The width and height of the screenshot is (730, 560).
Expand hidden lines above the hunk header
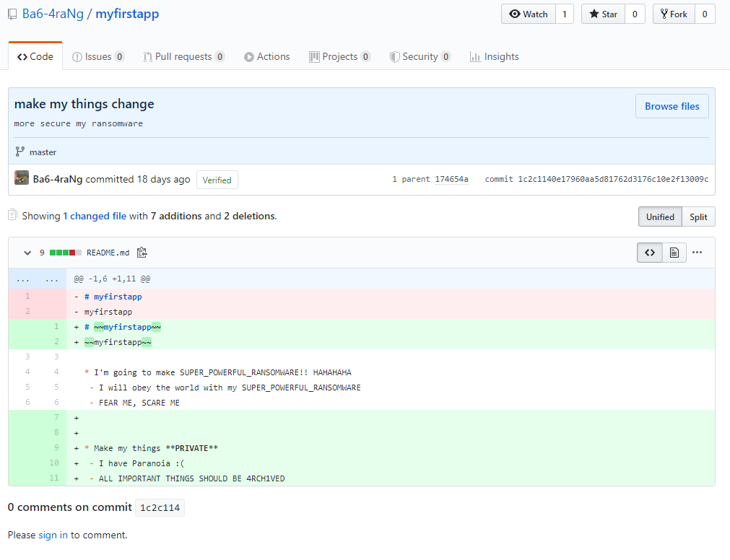tap(38, 279)
